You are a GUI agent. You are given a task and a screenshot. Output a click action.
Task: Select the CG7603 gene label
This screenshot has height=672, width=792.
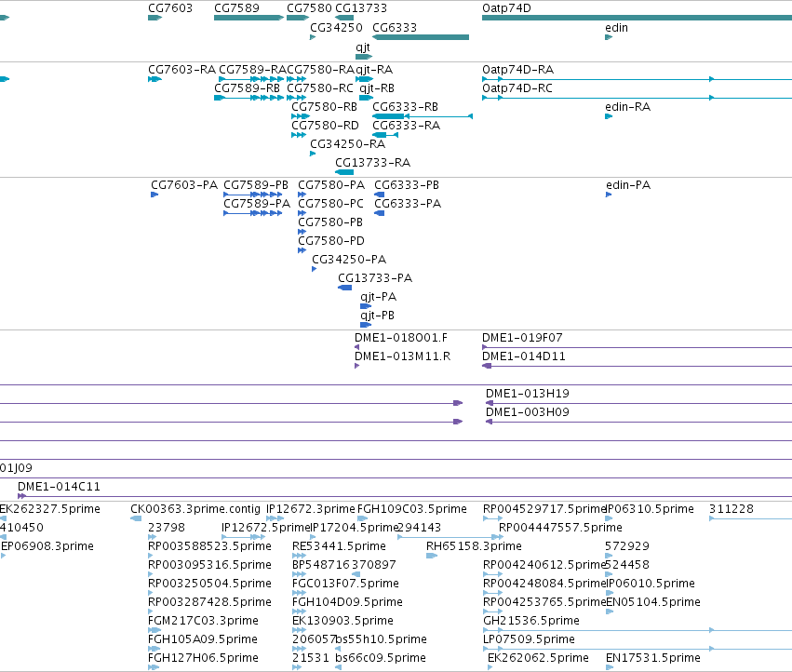pos(170,8)
